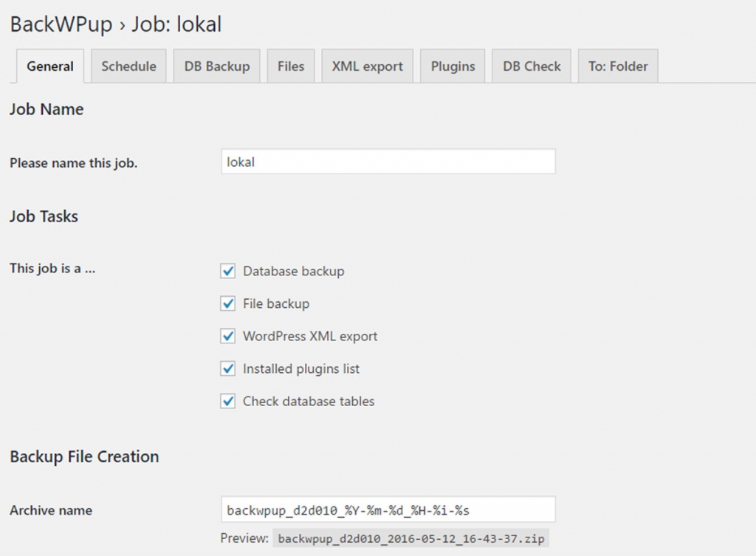Screen dimensions: 756x556
Task: Uncheck the Check database tables option
Action: (227, 401)
